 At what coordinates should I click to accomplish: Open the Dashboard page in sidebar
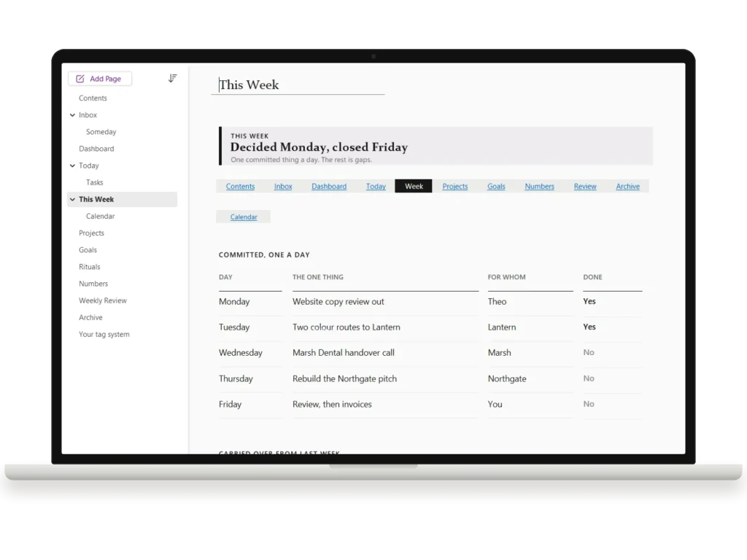(96, 149)
